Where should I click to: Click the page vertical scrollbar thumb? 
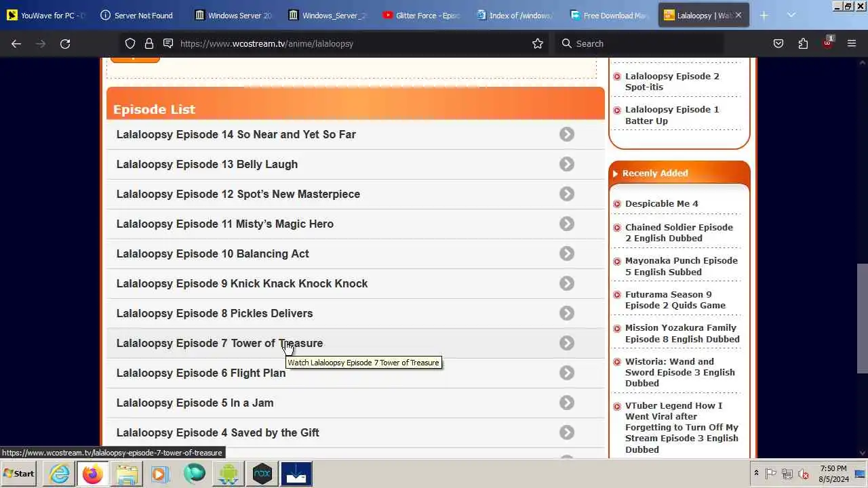(862, 319)
